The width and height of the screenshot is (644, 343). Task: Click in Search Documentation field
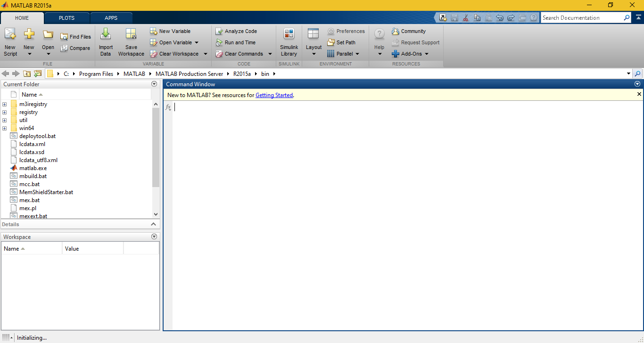(x=582, y=18)
